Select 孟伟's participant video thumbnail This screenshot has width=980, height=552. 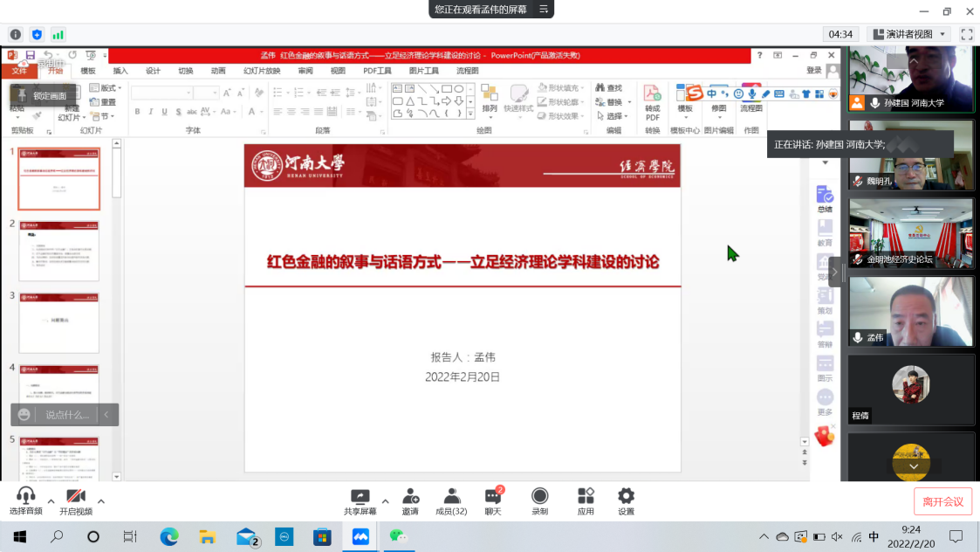click(911, 311)
